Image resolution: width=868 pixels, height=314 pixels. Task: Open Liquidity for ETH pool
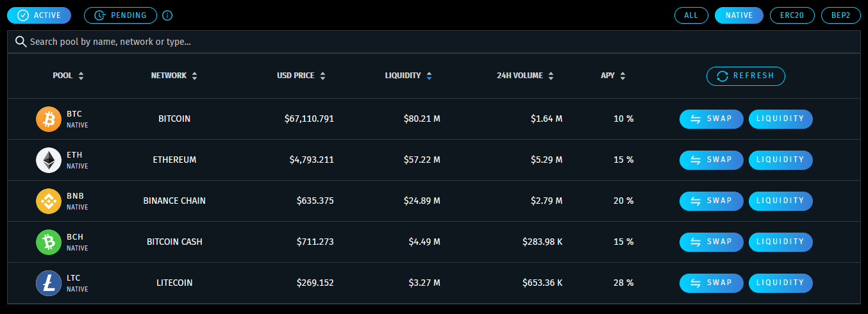point(781,160)
